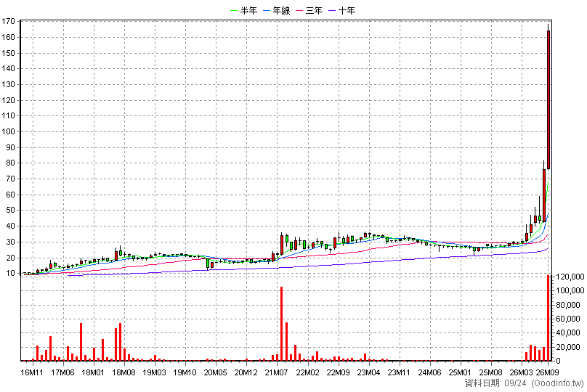The width and height of the screenshot is (587, 392).
Task: Click the 18M08 date label
Action: 124,372
